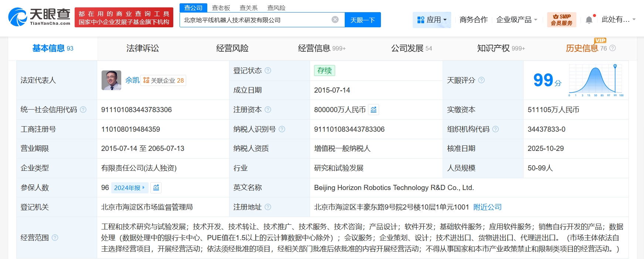
Task: Click the registered capital chart icon
Action: (374, 110)
